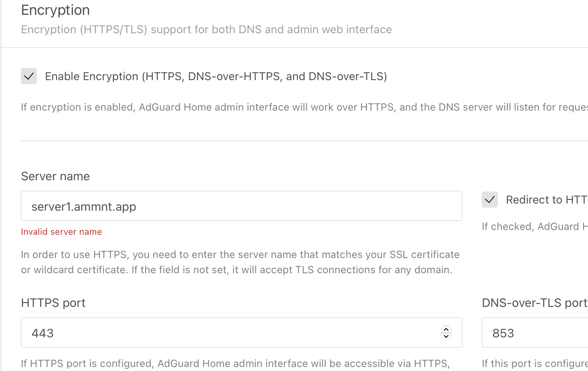This screenshot has width=588, height=371.
Task: Click the 'Redirect to HTT' label text
Action: click(547, 200)
